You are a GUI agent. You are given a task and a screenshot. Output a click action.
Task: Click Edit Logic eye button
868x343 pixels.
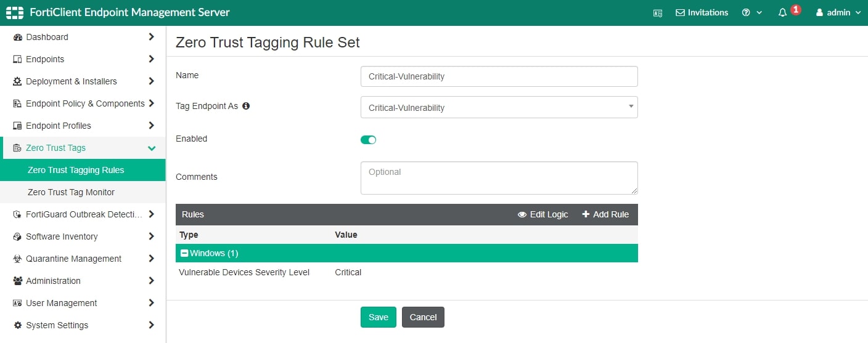click(542, 214)
